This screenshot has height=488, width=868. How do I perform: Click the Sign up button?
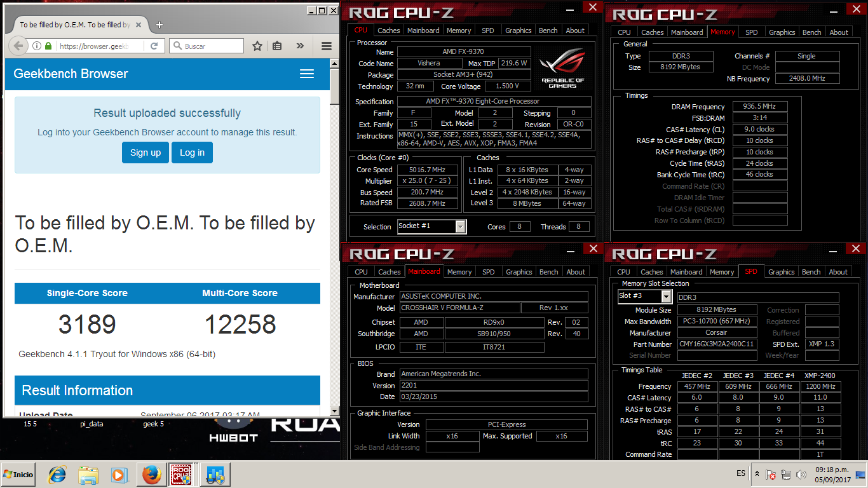tap(146, 152)
